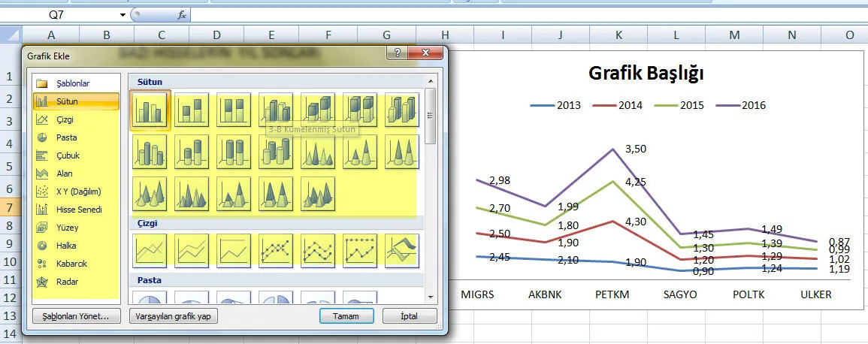Click the Grafik Başlığı chart title
Viewport: 868px width, 344px height.
646,74
